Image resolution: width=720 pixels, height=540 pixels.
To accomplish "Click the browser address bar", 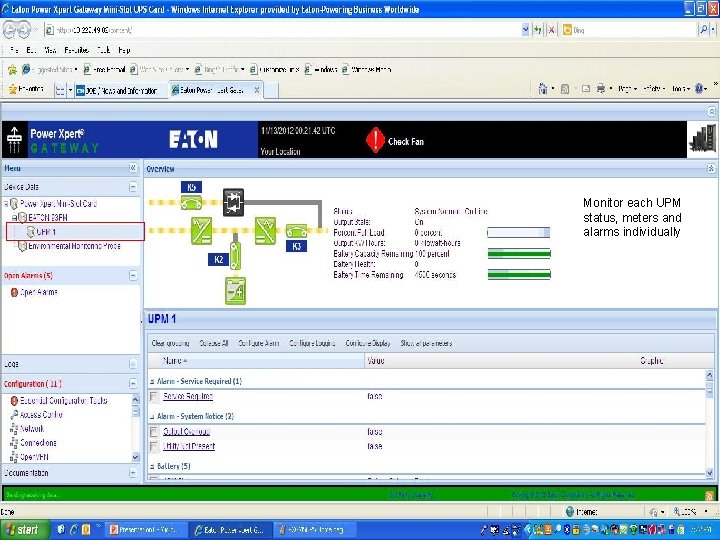I will pos(282,30).
